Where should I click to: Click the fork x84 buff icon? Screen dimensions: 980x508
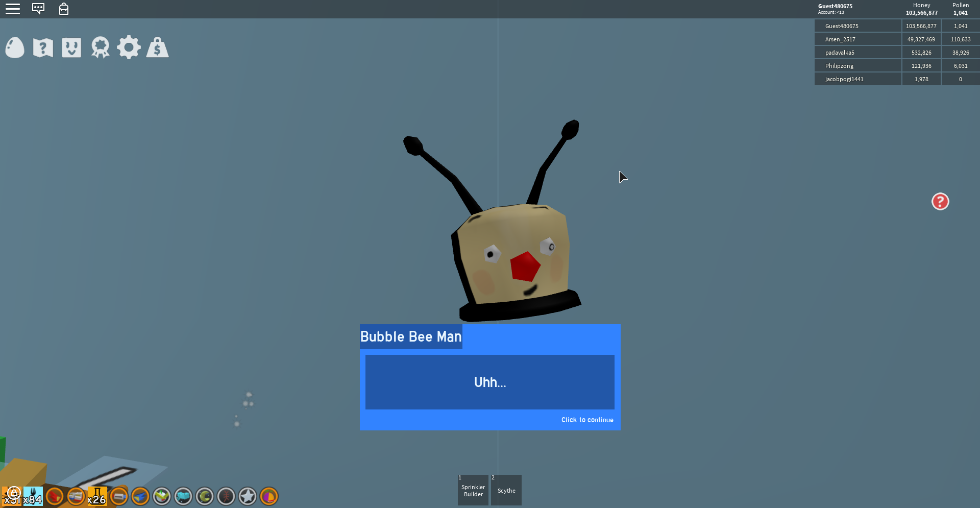(33, 496)
